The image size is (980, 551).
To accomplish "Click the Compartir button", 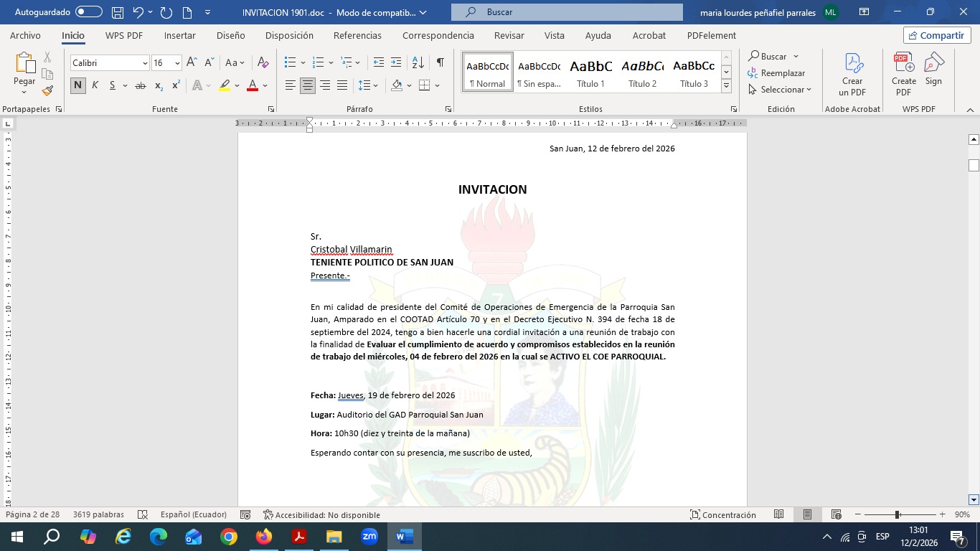I will (x=937, y=36).
